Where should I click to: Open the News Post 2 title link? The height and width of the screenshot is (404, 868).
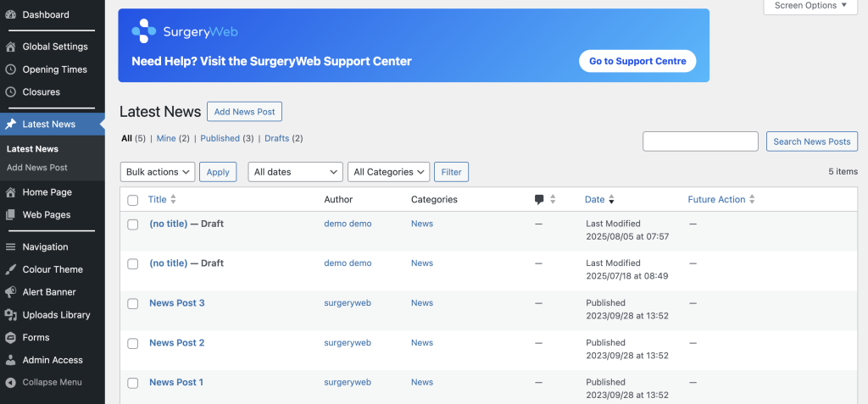pos(177,343)
